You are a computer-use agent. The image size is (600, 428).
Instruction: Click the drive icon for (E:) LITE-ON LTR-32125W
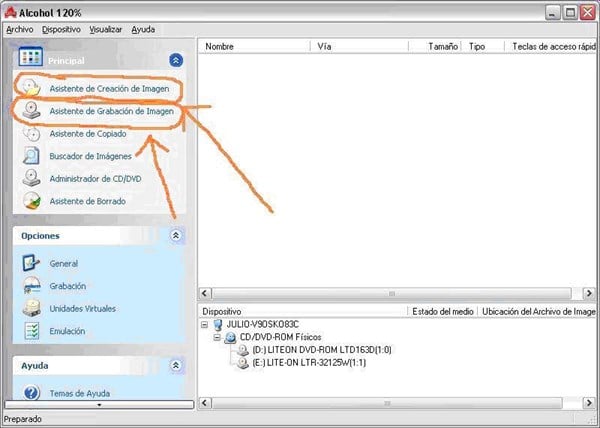click(243, 363)
